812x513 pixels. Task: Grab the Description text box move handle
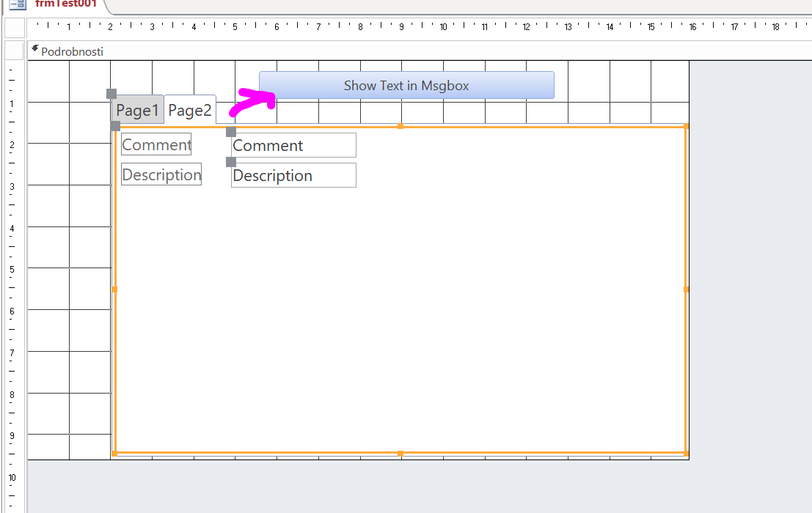(231, 162)
